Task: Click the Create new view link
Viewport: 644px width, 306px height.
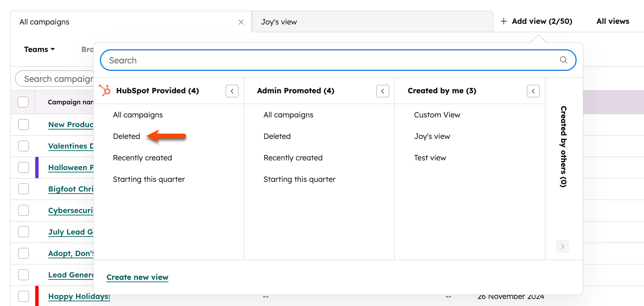Action: (137, 277)
